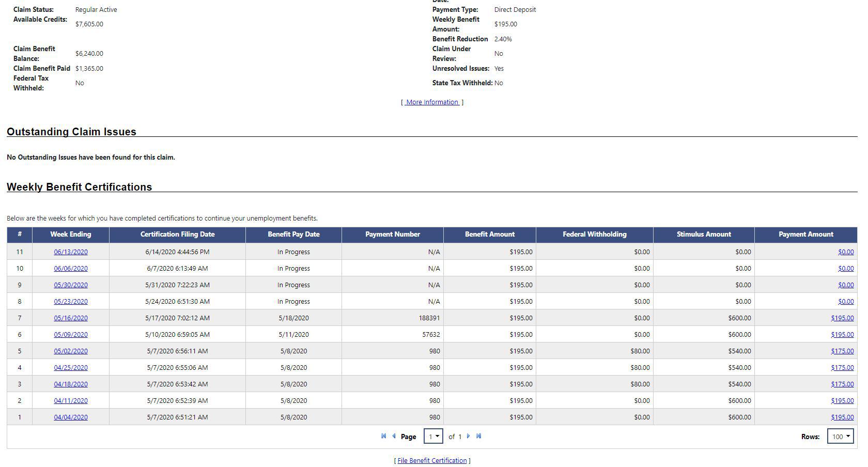
Task: Open the Rows per page selector showing 100
Action: (840, 436)
